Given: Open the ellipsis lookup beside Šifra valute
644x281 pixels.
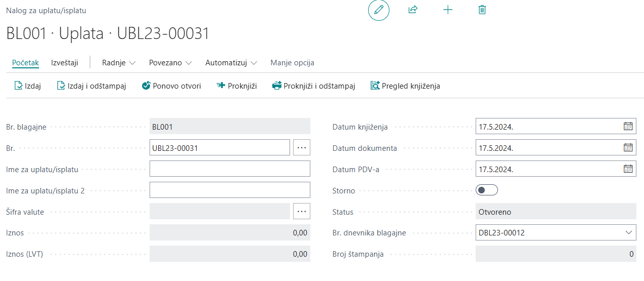Looking at the screenshot, I should tap(302, 211).
